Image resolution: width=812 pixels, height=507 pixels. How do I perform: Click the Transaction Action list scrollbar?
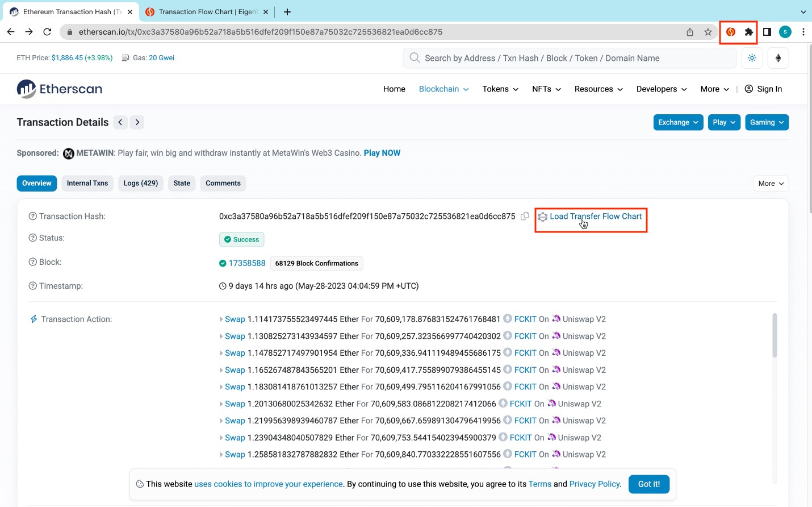(773, 335)
